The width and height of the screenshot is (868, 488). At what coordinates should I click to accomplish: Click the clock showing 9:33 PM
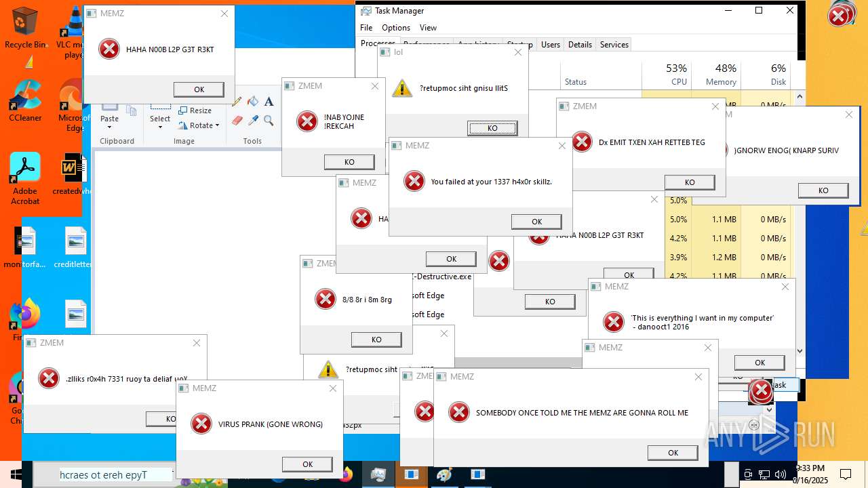(x=810, y=474)
